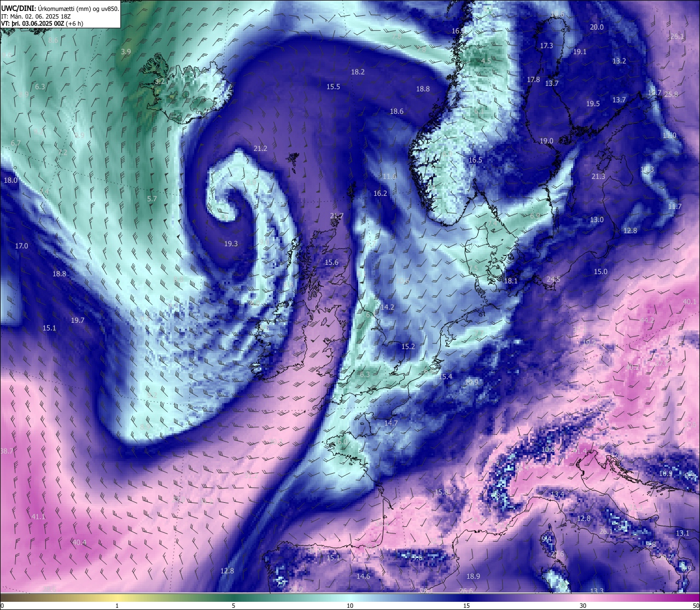Select the 14.2 value off eastern England

tap(387, 307)
